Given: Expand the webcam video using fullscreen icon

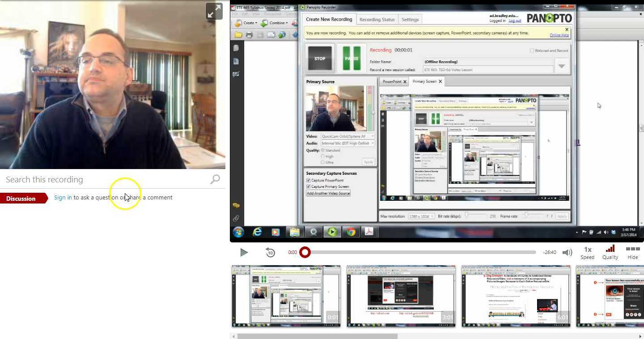Looking at the screenshot, I should 214,11.
